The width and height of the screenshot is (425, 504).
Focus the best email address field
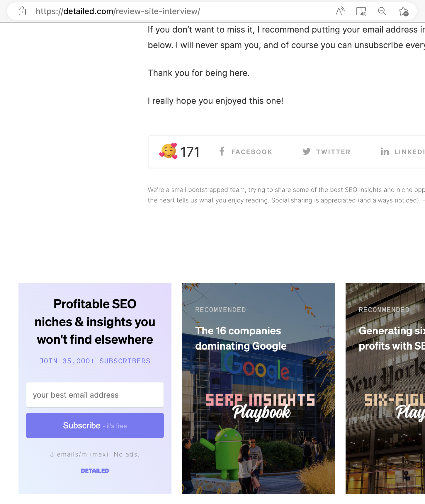95,395
